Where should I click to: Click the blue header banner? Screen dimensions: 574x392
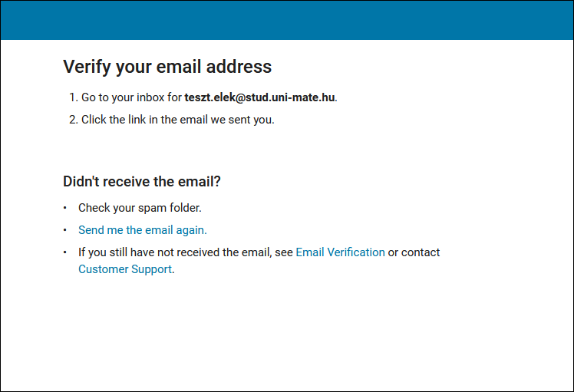click(x=287, y=20)
